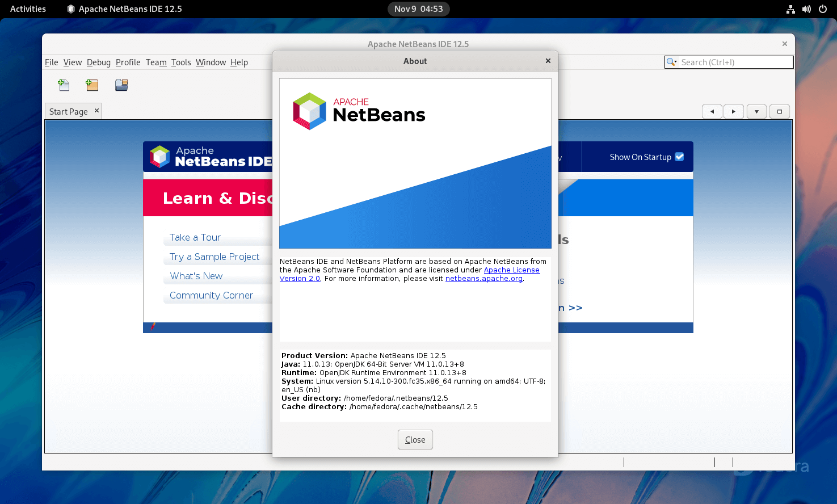The width and height of the screenshot is (837, 504).
Task: Click the Apache NetBeans IDE 12.5 app menu in top bar
Action: click(x=124, y=9)
